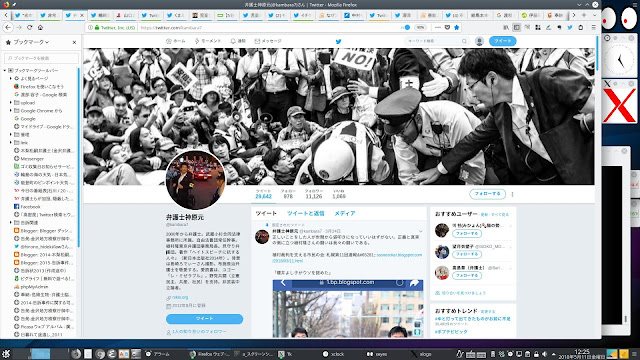Open the Firefox hamburger menu
The height and width of the screenshot is (360, 640).
593,27
